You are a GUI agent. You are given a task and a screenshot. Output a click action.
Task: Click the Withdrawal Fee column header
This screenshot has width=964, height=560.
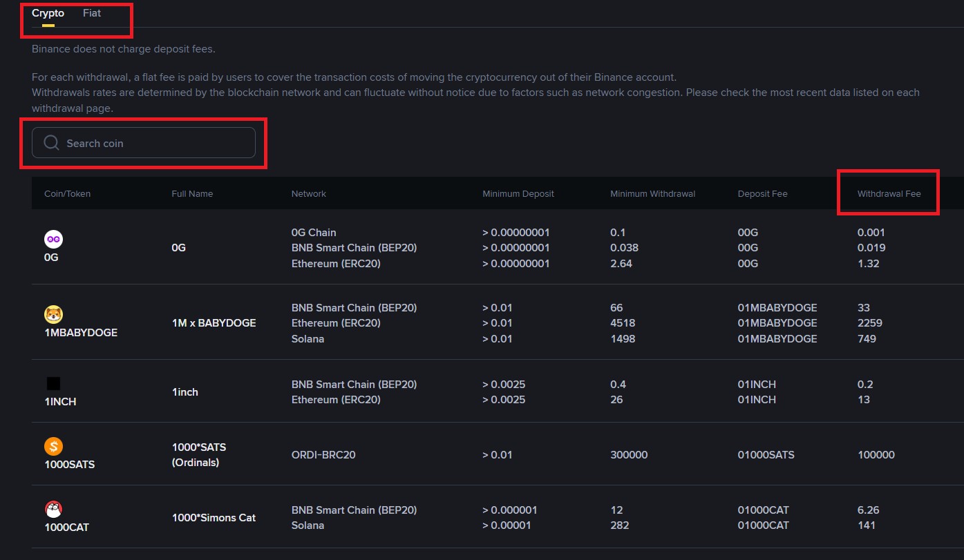click(889, 194)
